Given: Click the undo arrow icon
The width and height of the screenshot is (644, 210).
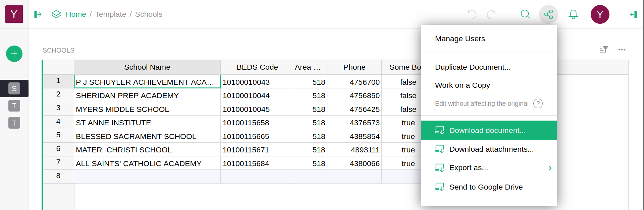Looking at the screenshot, I should [472, 14].
